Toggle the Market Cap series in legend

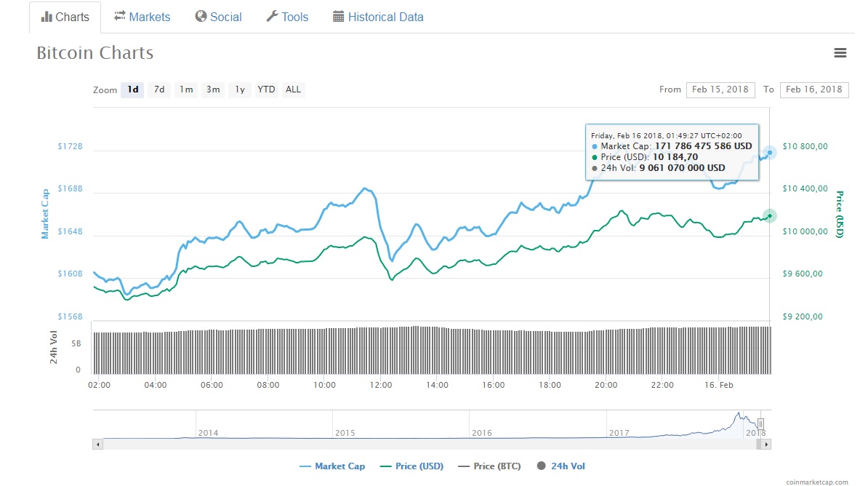click(332, 466)
